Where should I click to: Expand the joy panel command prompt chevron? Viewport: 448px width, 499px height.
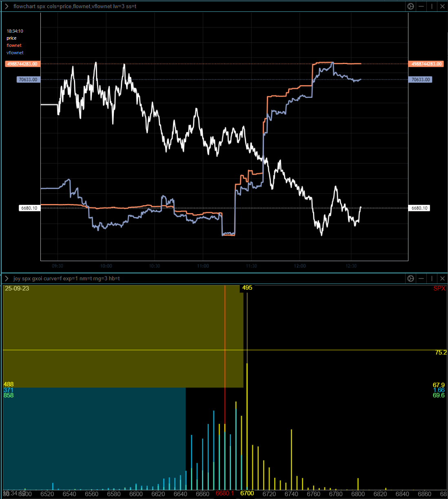coord(7,278)
